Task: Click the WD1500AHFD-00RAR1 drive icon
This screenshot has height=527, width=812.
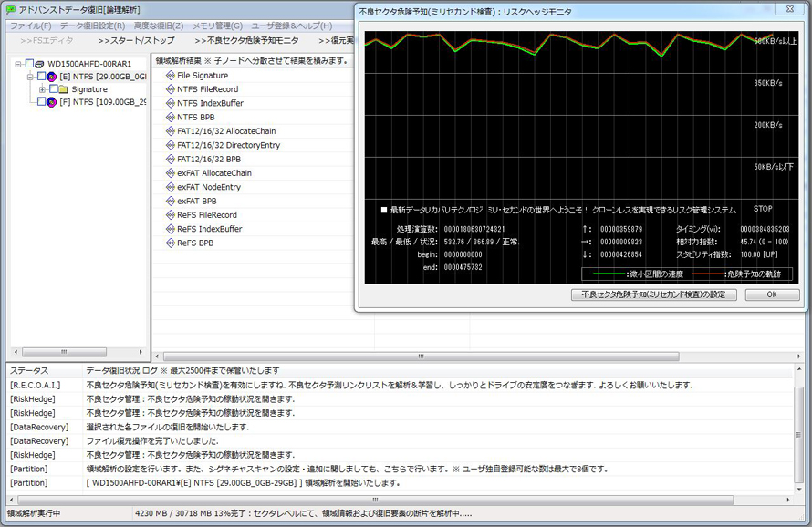Action: pyautogui.click(x=39, y=64)
